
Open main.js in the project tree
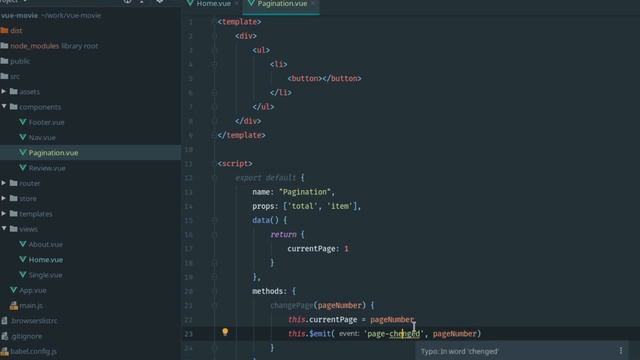pos(31,305)
